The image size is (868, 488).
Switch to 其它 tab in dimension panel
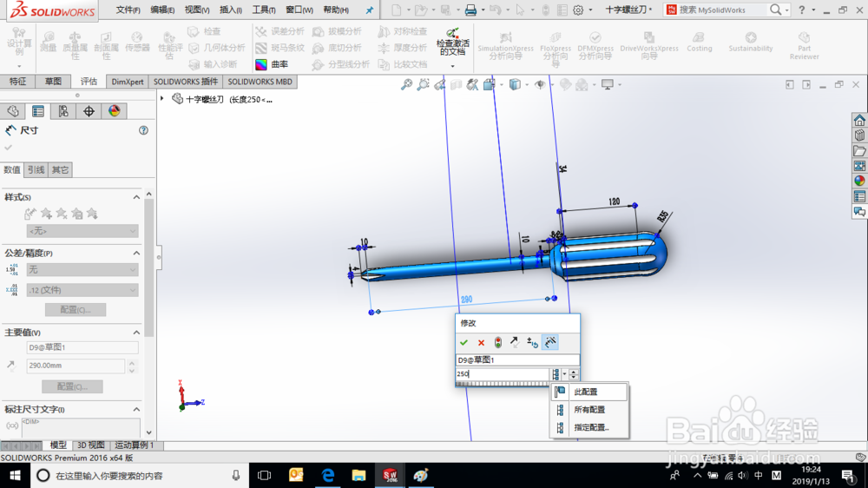[x=61, y=169]
